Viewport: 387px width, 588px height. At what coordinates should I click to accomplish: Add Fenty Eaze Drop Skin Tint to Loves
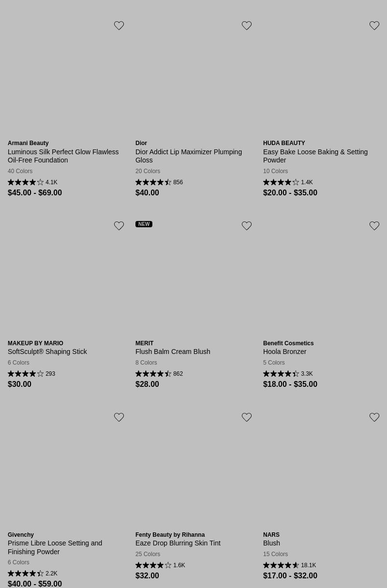247,417
